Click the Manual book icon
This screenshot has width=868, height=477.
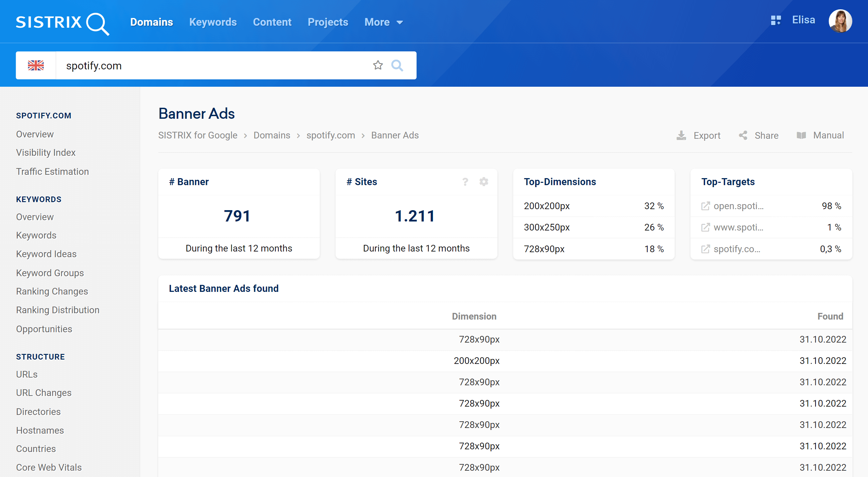[x=801, y=135]
